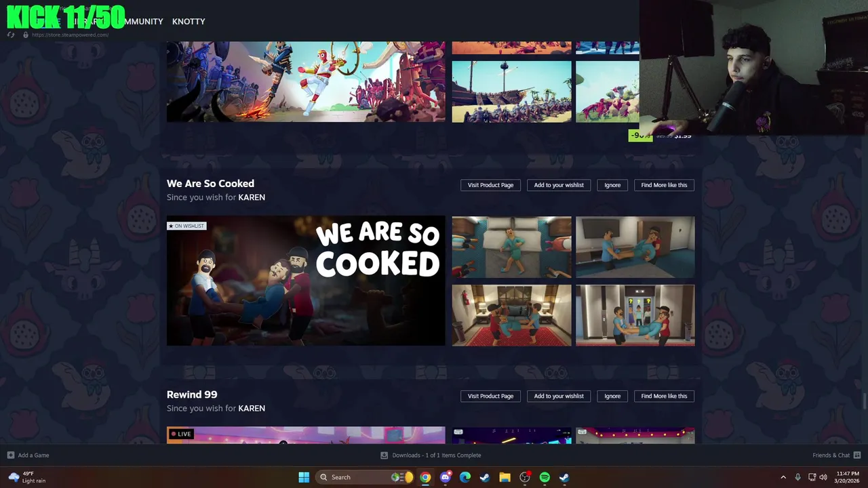Open File Explorer from the taskbar
The width and height of the screenshot is (868, 488).
[x=505, y=477]
